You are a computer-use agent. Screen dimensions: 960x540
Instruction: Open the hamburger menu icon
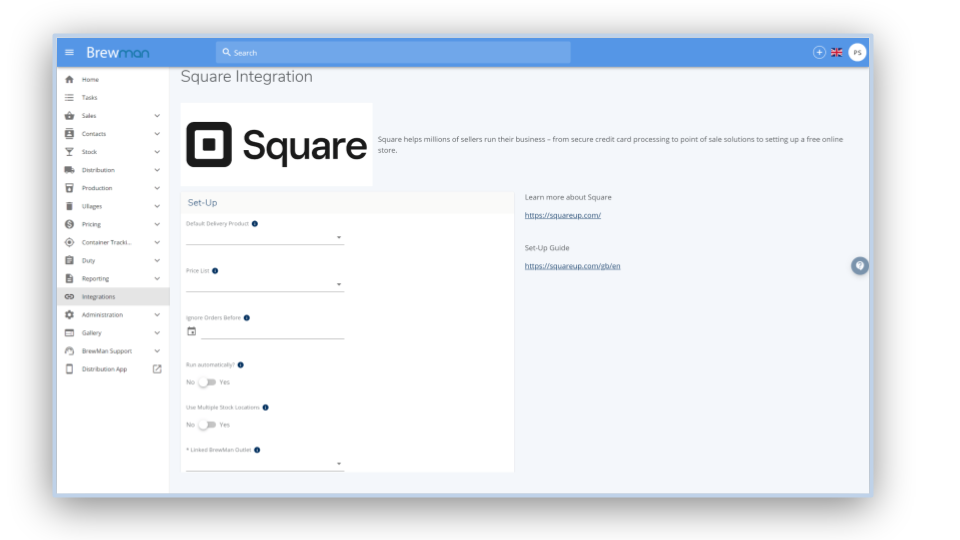(x=69, y=53)
